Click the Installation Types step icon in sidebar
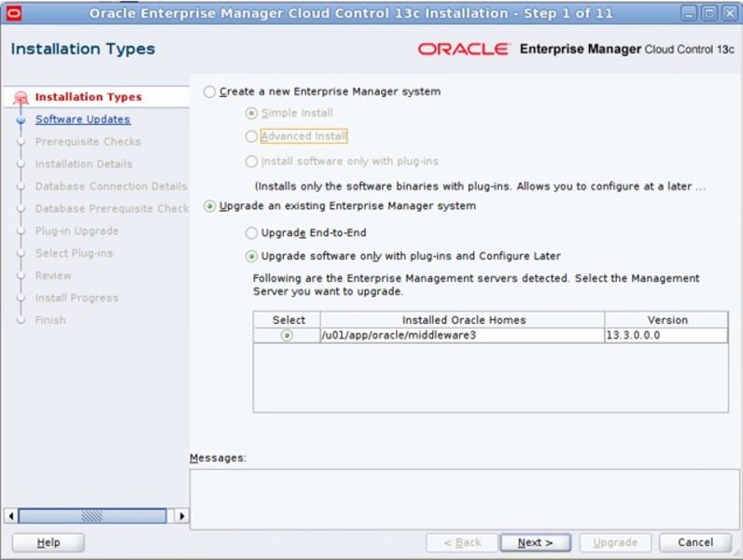Image resolution: width=743 pixels, height=560 pixels. click(x=21, y=98)
